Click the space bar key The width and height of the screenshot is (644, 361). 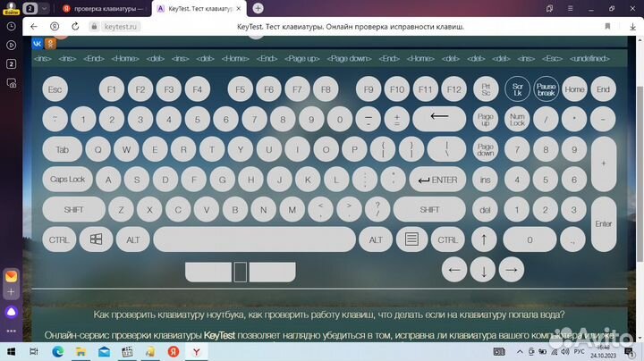click(x=254, y=239)
